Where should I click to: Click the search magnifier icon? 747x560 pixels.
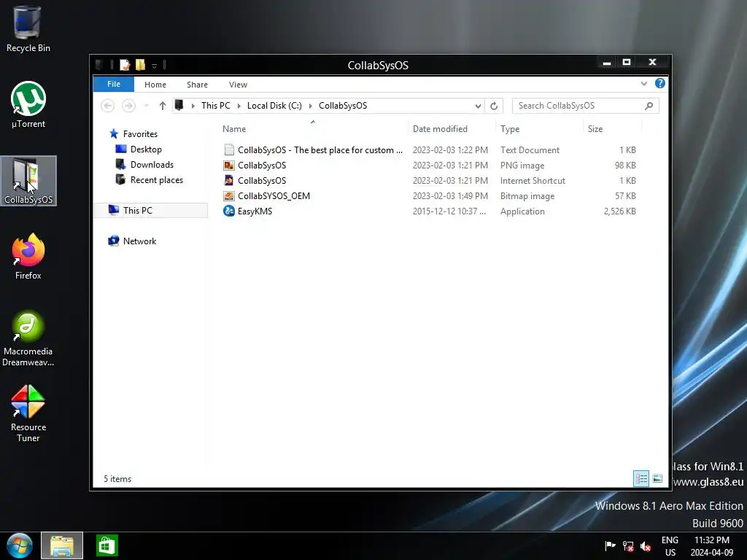pyautogui.click(x=649, y=106)
